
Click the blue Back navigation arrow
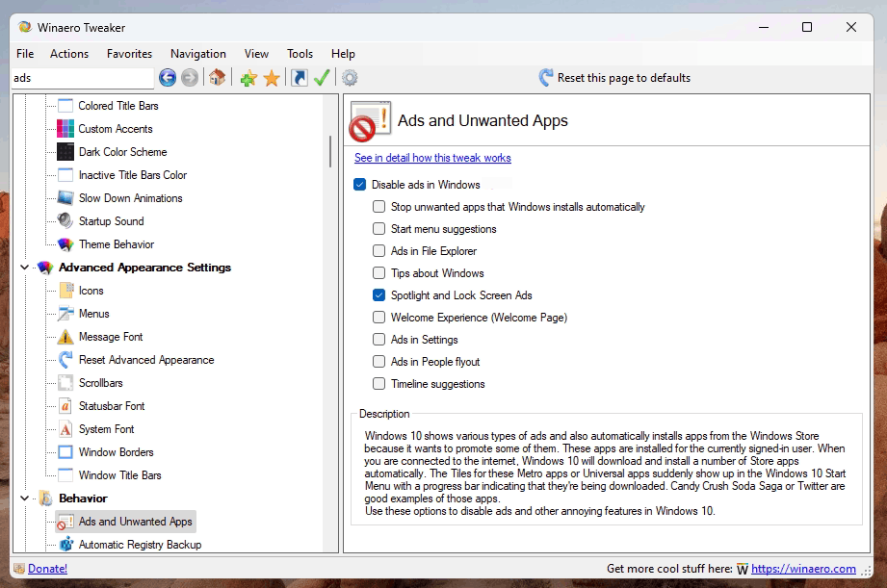(x=168, y=78)
